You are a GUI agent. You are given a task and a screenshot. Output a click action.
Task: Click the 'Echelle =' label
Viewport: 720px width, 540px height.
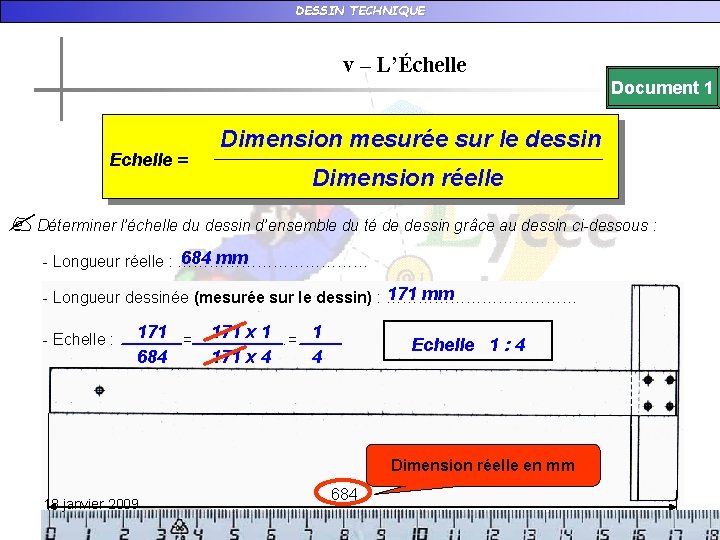click(149, 160)
